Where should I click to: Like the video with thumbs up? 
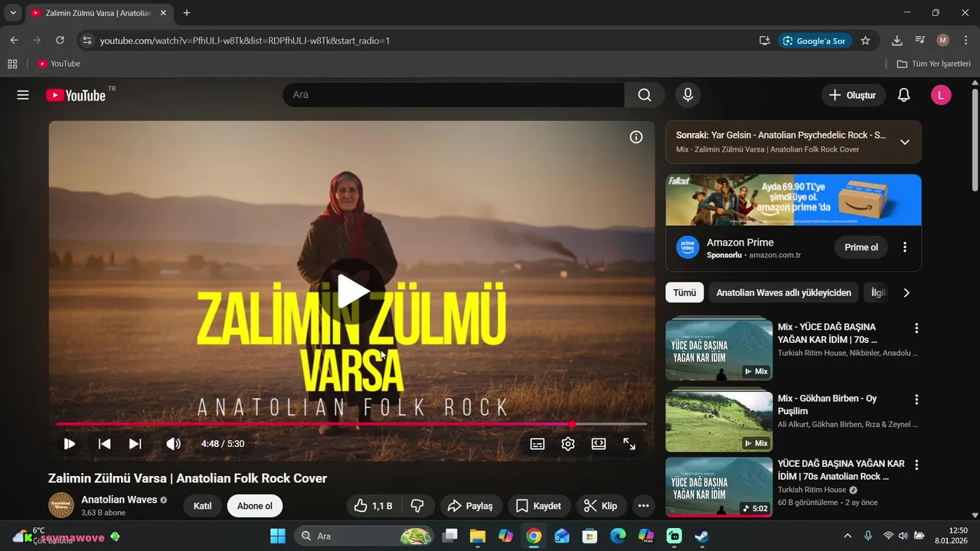point(374,506)
